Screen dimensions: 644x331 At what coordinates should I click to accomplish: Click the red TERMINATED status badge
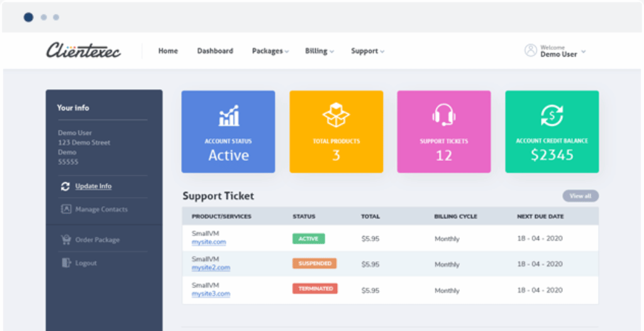(314, 289)
